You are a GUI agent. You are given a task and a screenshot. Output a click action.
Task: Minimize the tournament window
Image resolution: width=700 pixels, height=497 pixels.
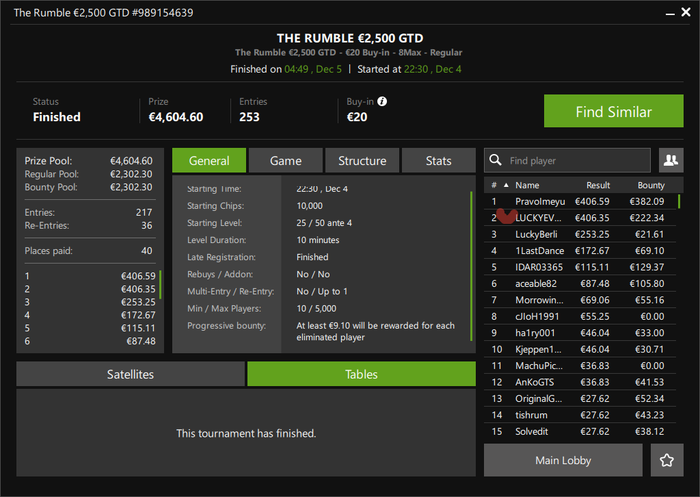670,14
